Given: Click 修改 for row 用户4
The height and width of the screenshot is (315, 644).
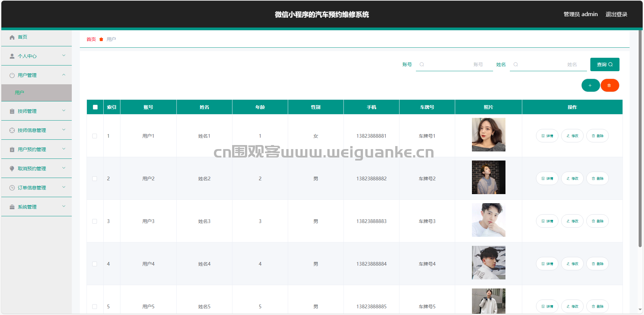Looking at the screenshot, I should pos(572,264).
